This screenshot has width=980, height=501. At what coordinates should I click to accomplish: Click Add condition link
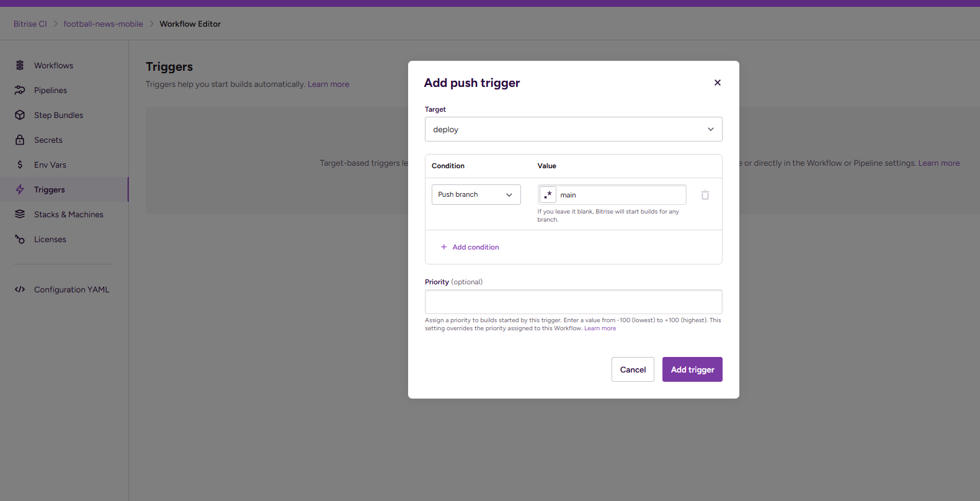[x=475, y=247]
